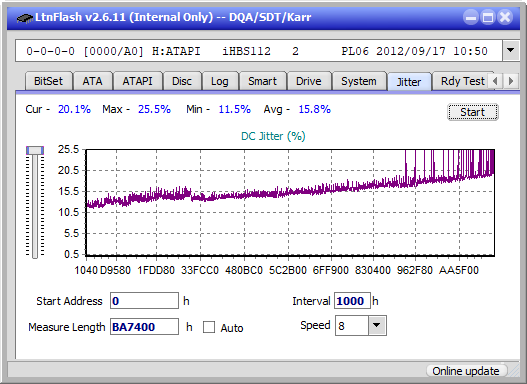This screenshot has width=527, height=384.
Task: Switch to the Drive tab
Action: coord(309,81)
